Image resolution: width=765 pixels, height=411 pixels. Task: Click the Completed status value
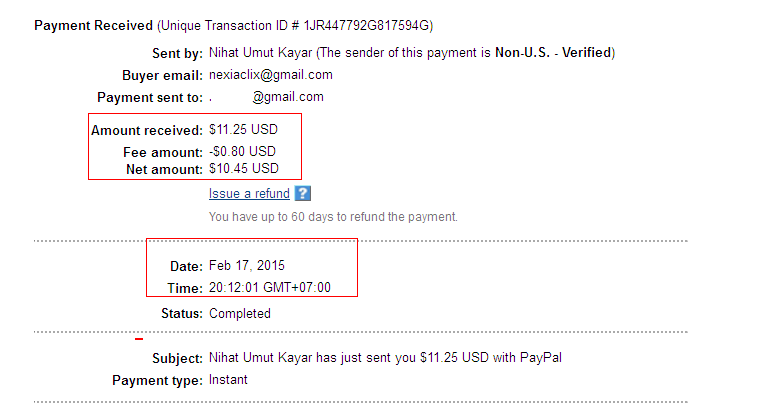239,313
